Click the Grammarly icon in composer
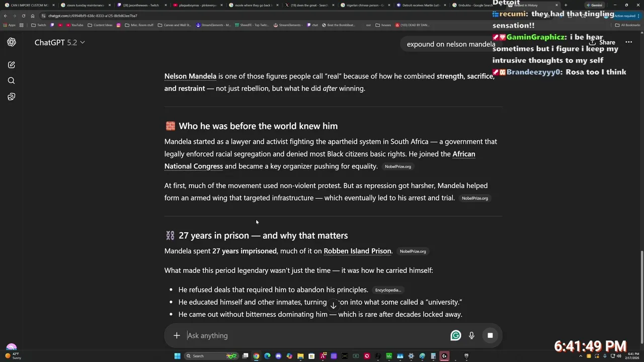 (455, 335)
